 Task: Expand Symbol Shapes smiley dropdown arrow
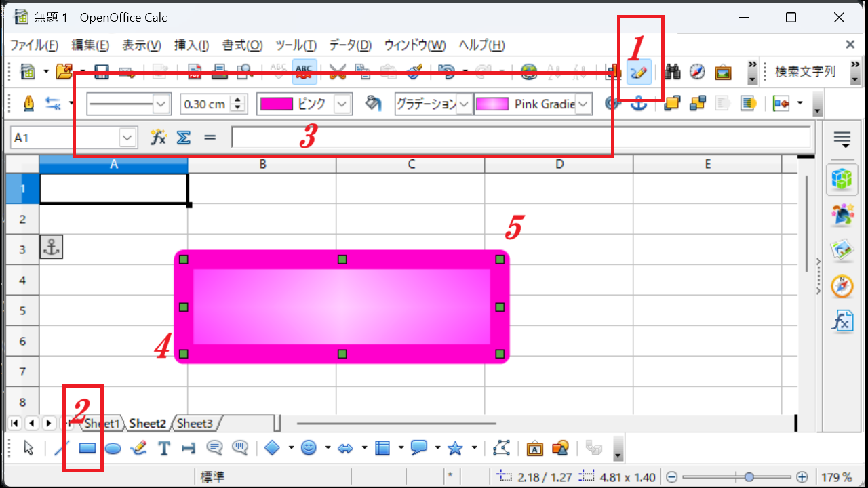click(328, 448)
